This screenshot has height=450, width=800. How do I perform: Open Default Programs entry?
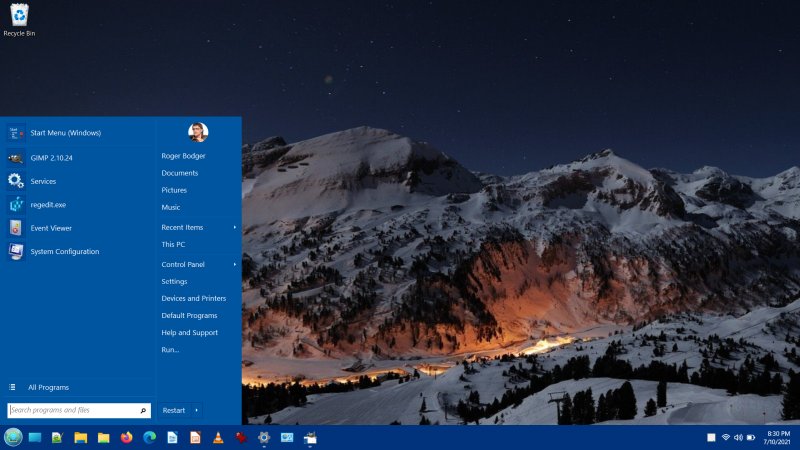pyautogui.click(x=189, y=315)
